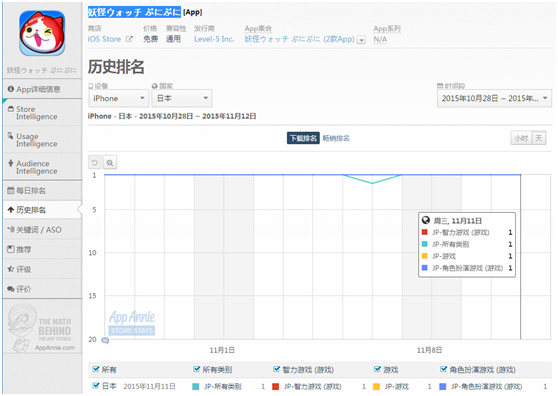Click the iOS Store link

tap(104, 39)
